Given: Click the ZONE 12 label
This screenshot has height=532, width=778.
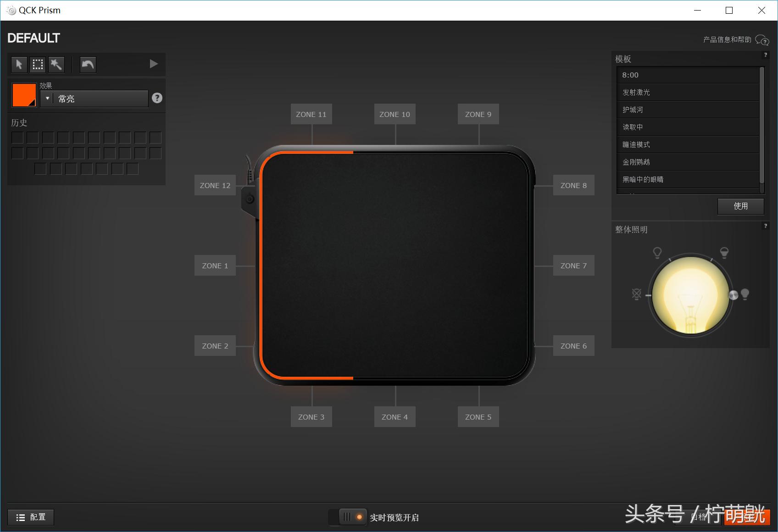Looking at the screenshot, I should pos(215,185).
